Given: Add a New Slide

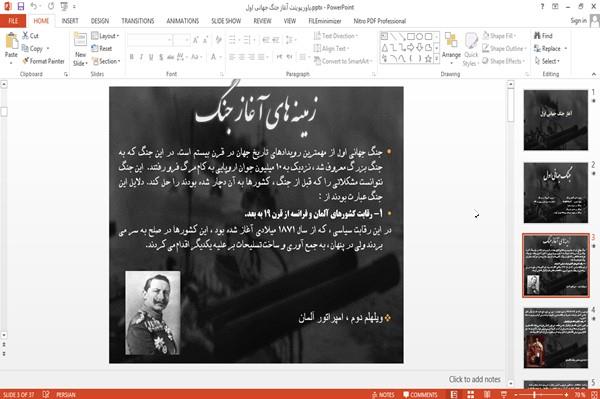Looking at the screenshot, I should [80, 49].
